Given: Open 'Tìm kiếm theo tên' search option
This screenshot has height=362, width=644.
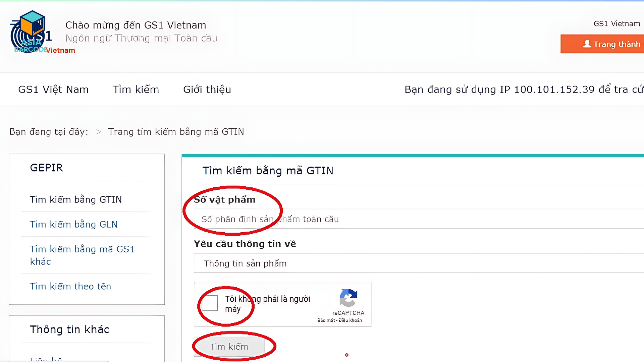Looking at the screenshot, I should pyautogui.click(x=70, y=286).
